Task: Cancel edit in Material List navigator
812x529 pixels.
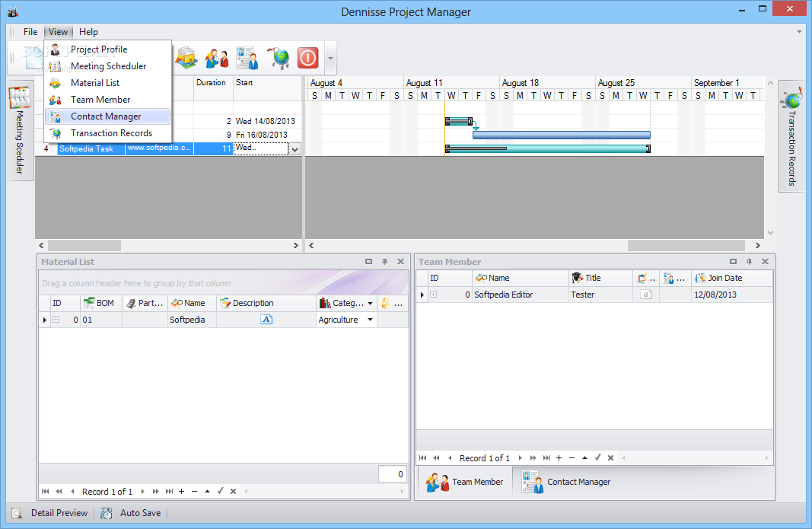Action: [233, 492]
